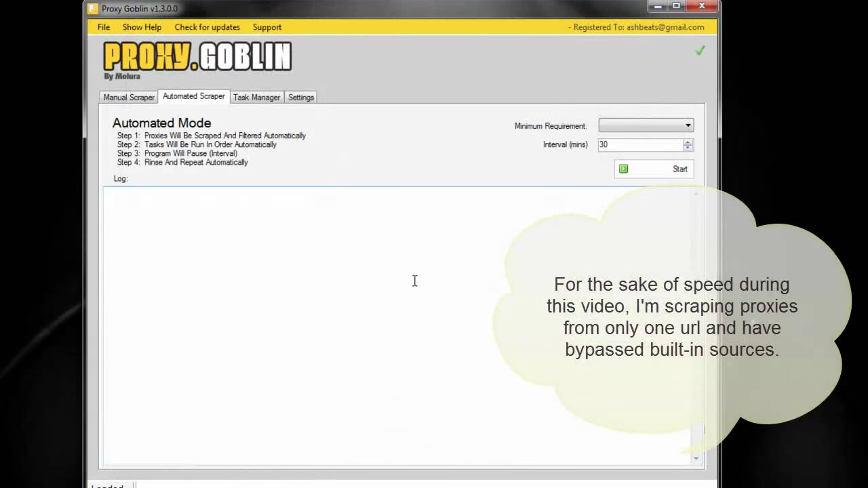Click the log scrollbar down arrow
The width and height of the screenshot is (868, 488).
click(x=696, y=459)
